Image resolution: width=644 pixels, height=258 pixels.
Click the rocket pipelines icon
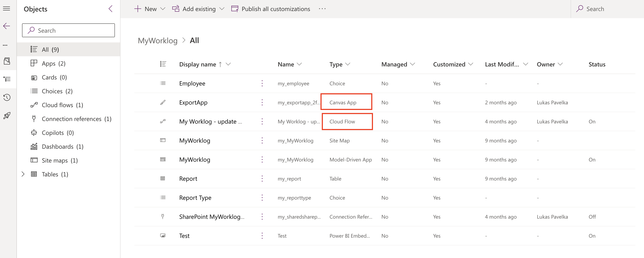tap(7, 116)
